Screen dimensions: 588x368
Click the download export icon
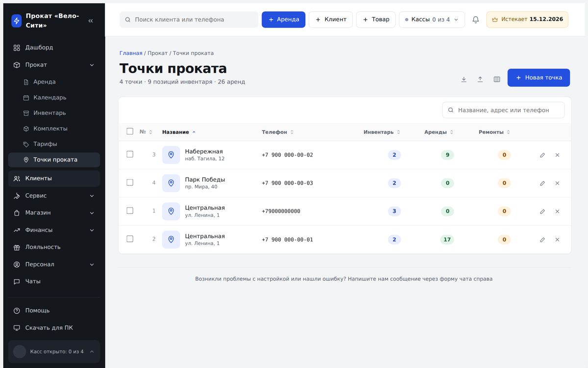(x=464, y=79)
